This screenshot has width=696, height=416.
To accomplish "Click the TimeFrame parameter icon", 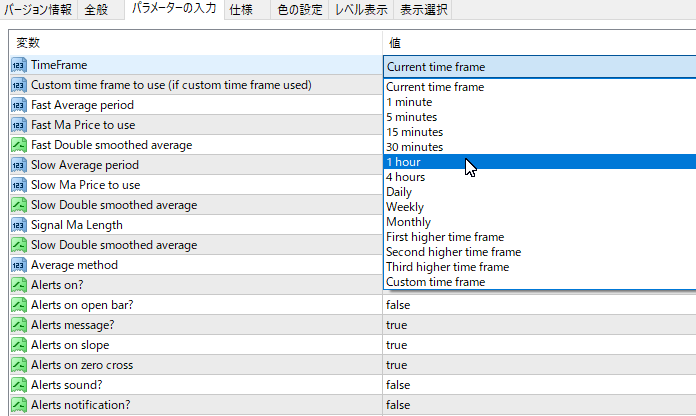I will tap(19, 65).
